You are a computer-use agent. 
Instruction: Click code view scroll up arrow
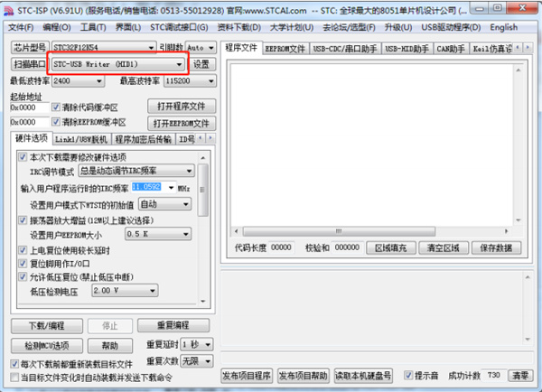click(x=519, y=70)
